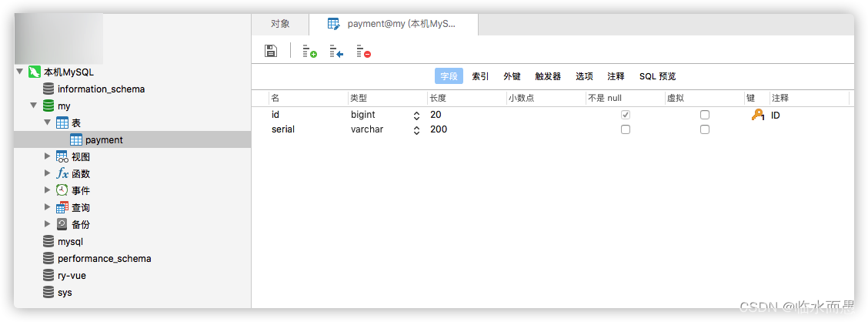The width and height of the screenshot is (868, 322).
Task: Click the sys database icon
Action: pyautogui.click(x=48, y=293)
